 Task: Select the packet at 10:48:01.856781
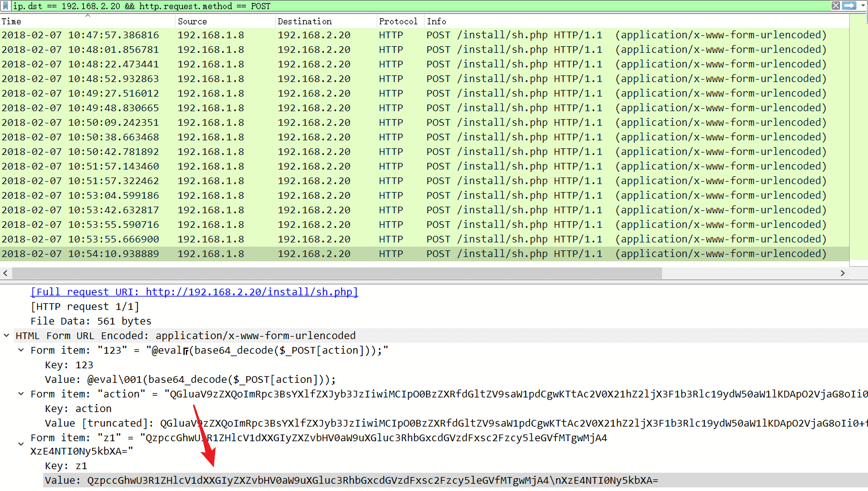click(x=425, y=50)
